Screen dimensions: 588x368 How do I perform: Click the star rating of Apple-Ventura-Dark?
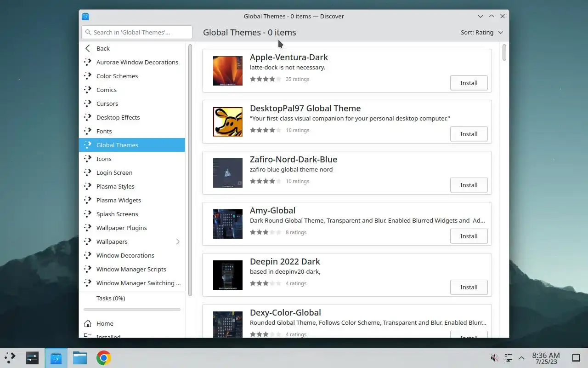266,79
